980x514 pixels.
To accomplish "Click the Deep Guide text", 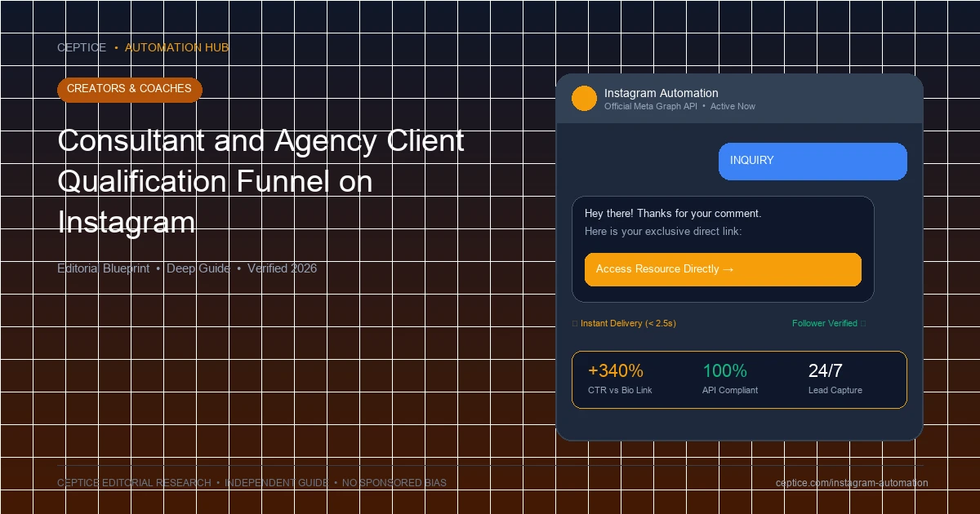I will 198,268.
